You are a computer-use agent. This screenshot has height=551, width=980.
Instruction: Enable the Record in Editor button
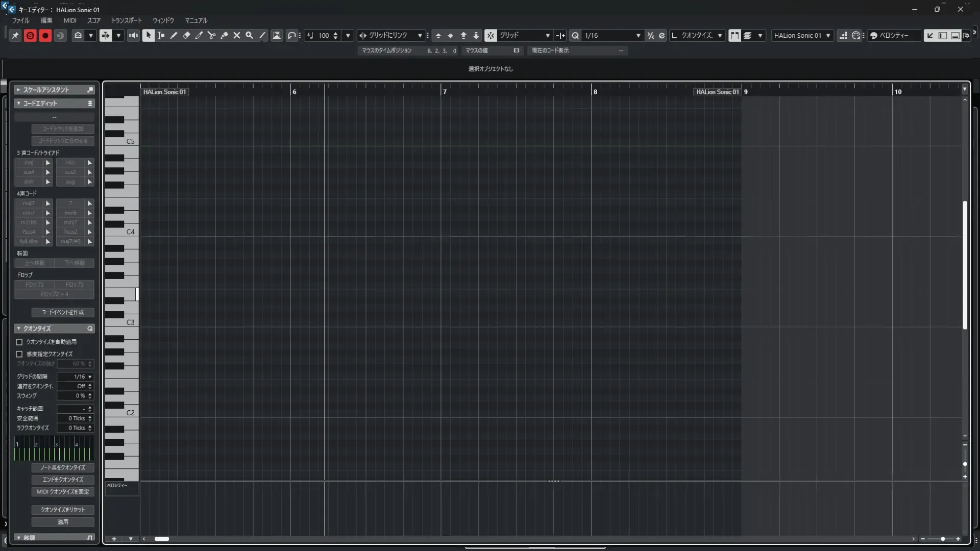point(45,35)
